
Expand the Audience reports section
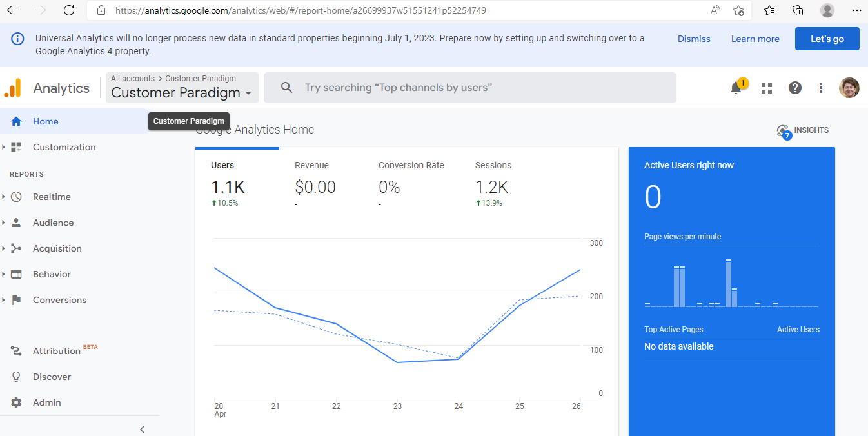point(53,223)
